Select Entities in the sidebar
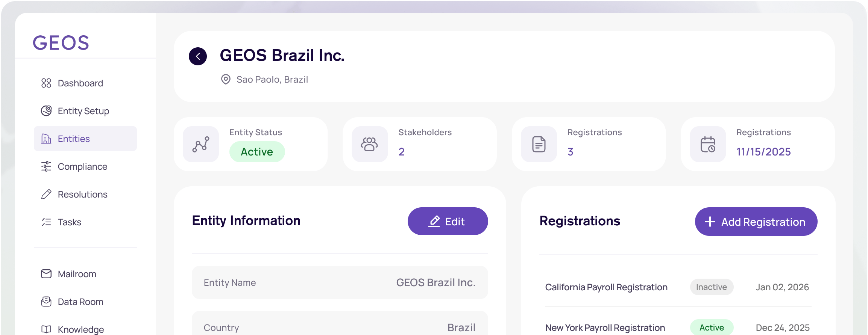Screen dimensions: 868x335 click(74, 139)
